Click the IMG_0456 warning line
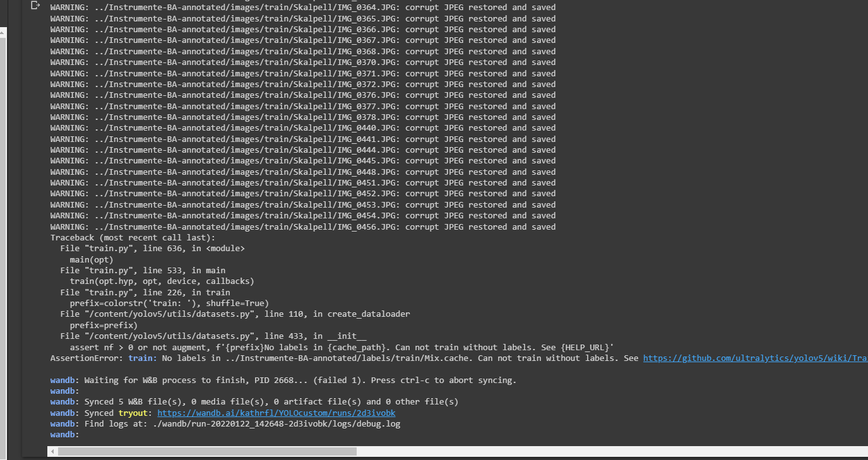 tap(303, 227)
